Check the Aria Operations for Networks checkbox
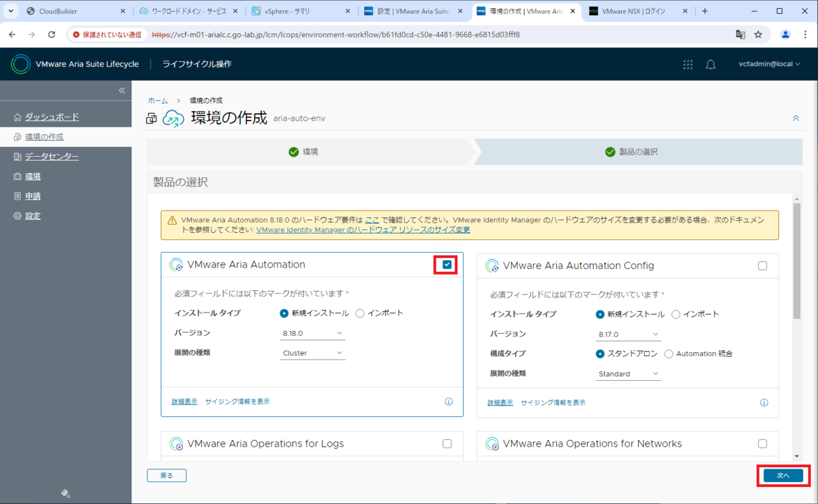 pyautogui.click(x=763, y=443)
